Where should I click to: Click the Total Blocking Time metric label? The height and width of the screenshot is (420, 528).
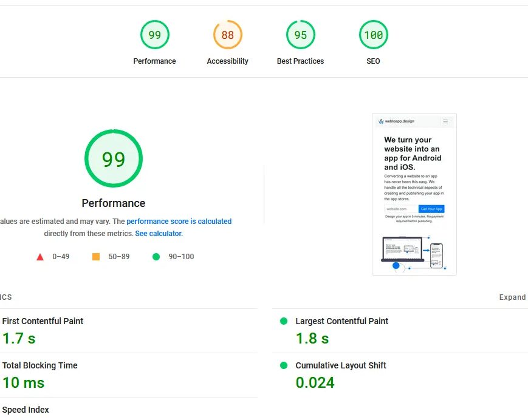click(39, 365)
